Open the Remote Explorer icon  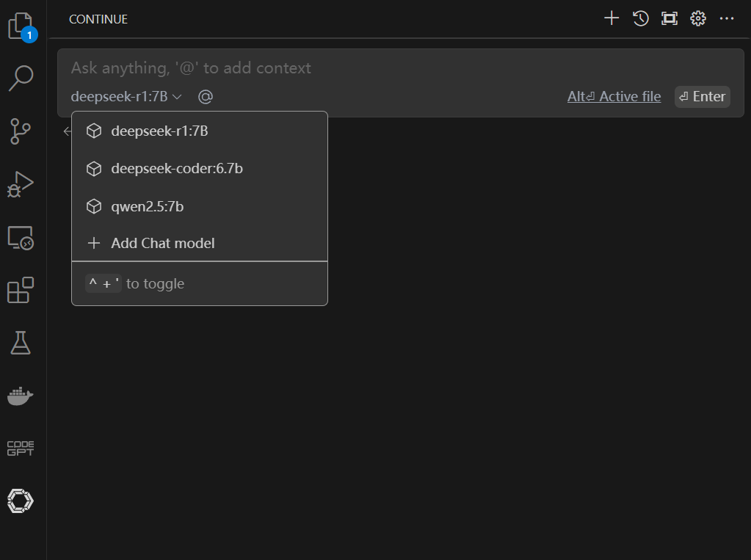pyautogui.click(x=21, y=237)
